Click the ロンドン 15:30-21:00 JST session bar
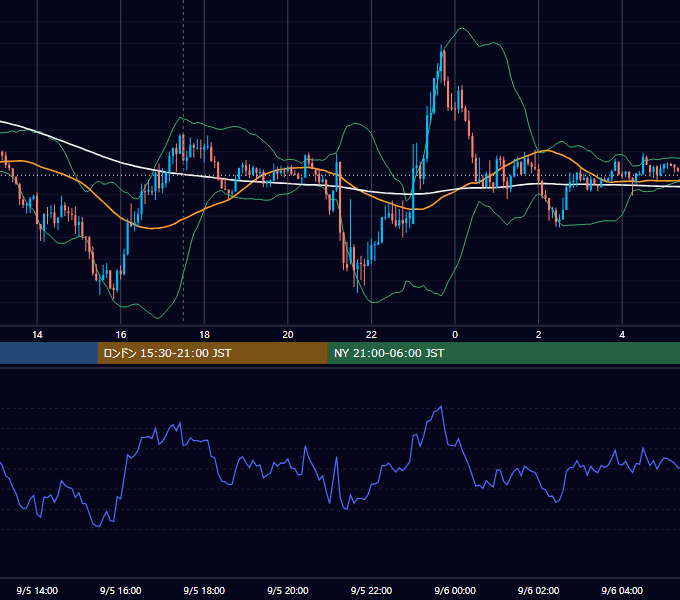680x600 pixels. [x=212, y=353]
